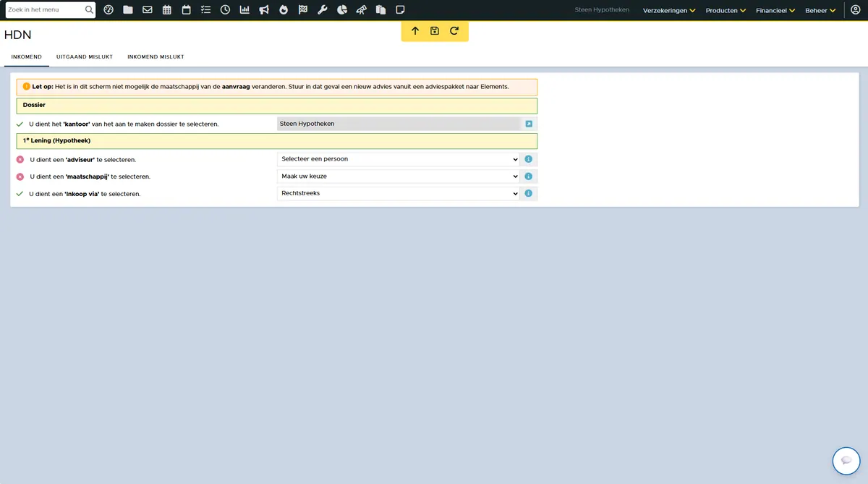868x484 pixels.
Task: Open the bar chart reports icon
Action: (x=244, y=10)
